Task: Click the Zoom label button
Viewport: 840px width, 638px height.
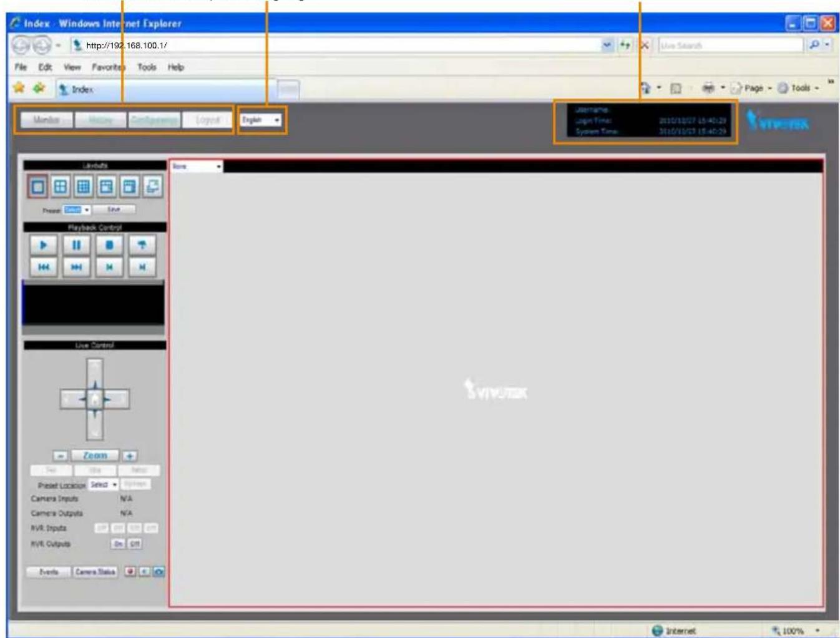Action: point(95,456)
